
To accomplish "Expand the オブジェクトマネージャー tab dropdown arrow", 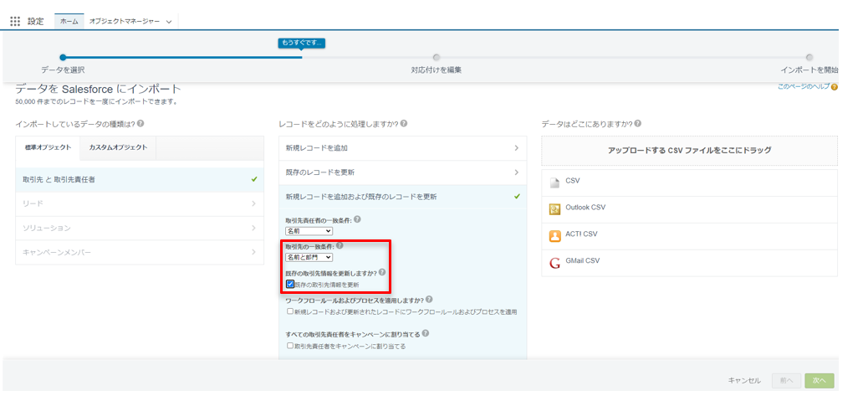I will [x=168, y=22].
